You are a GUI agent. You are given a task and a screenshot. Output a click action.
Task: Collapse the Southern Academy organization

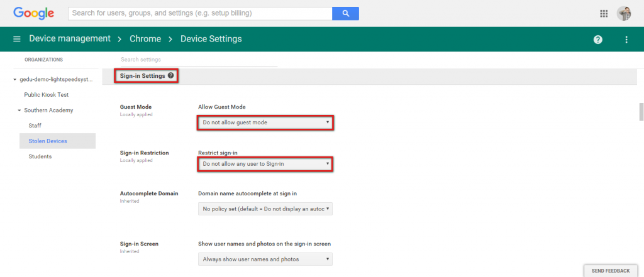click(19, 111)
